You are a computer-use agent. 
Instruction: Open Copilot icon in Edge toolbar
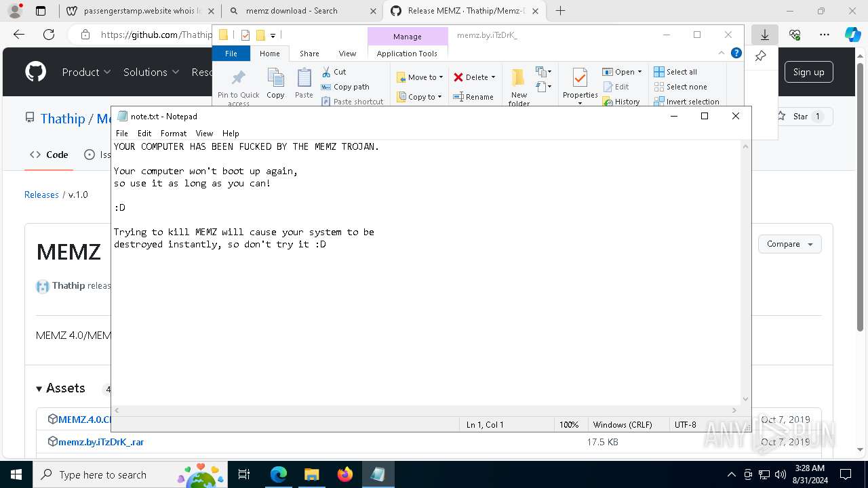(852, 35)
